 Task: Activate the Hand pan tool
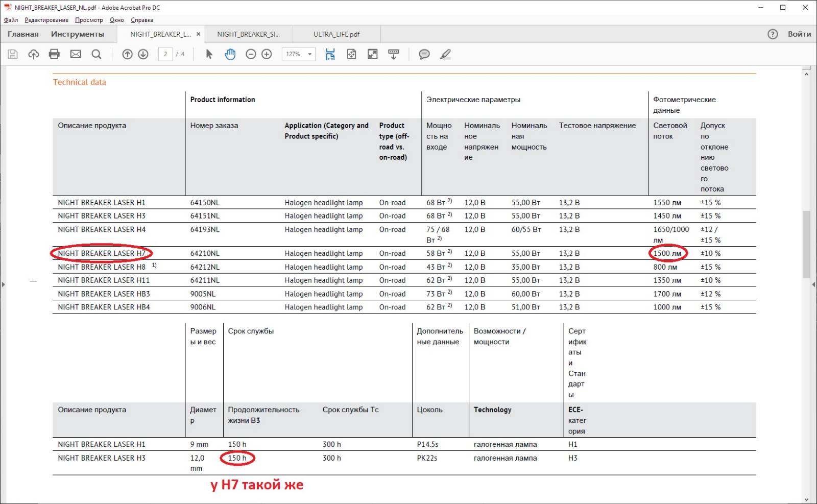point(230,54)
